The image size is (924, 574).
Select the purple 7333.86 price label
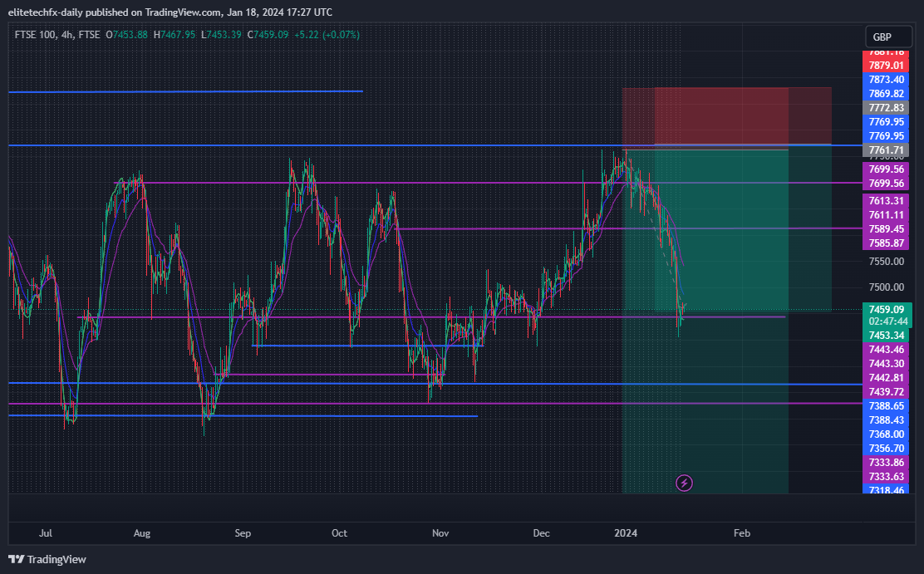[x=886, y=464]
